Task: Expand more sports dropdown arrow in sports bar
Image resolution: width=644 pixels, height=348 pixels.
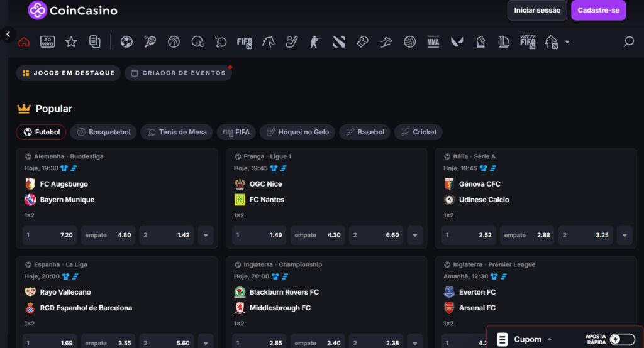Action: (567, 42)
